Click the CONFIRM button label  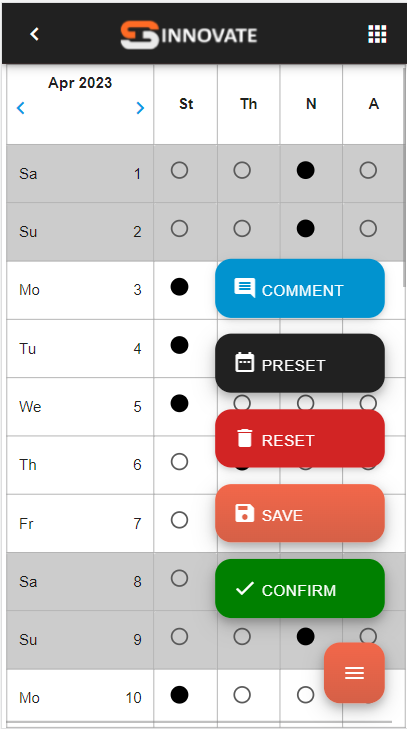299,590
